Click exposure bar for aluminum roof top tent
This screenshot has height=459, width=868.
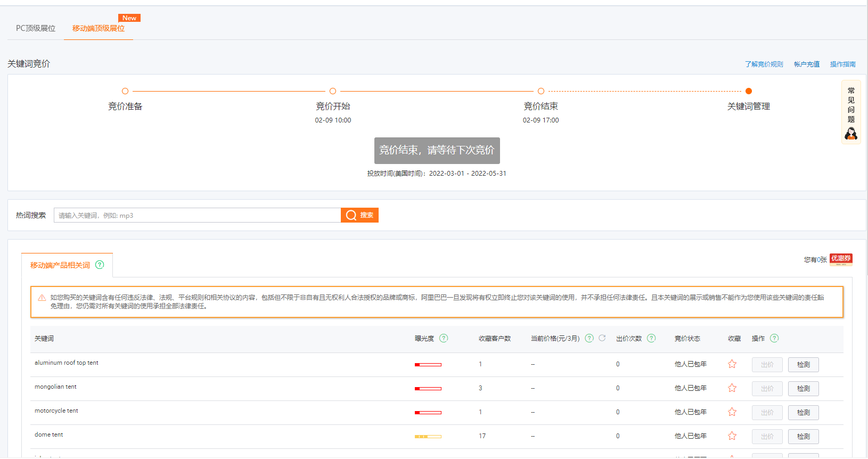(428, 365)
